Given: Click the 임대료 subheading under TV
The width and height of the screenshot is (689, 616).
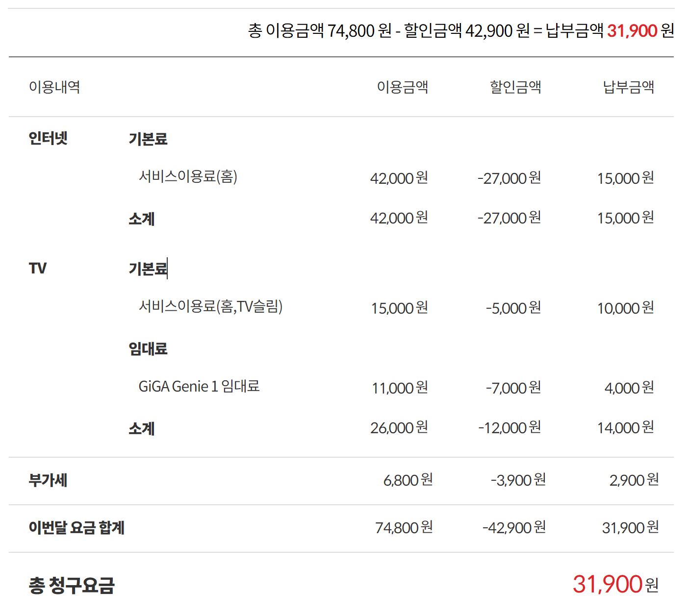Looking at the screenshot, I should 148,349.
